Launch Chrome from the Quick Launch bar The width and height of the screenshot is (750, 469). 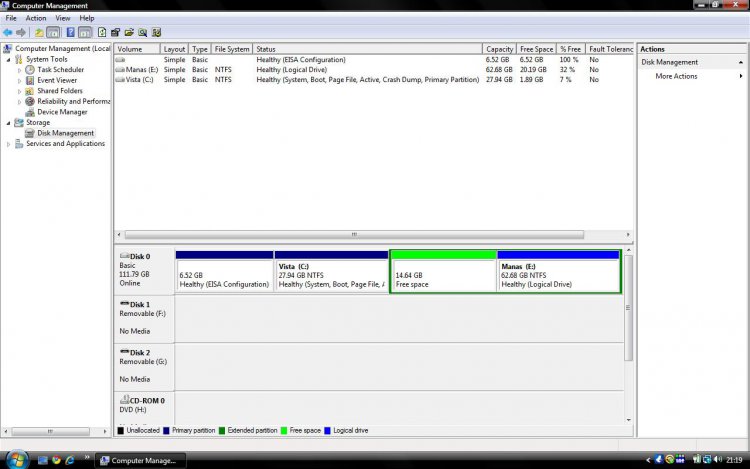56,460
